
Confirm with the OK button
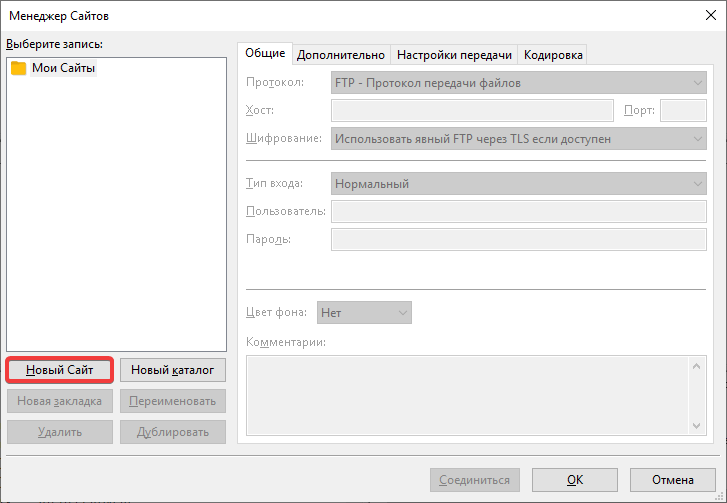coord(574,480)
